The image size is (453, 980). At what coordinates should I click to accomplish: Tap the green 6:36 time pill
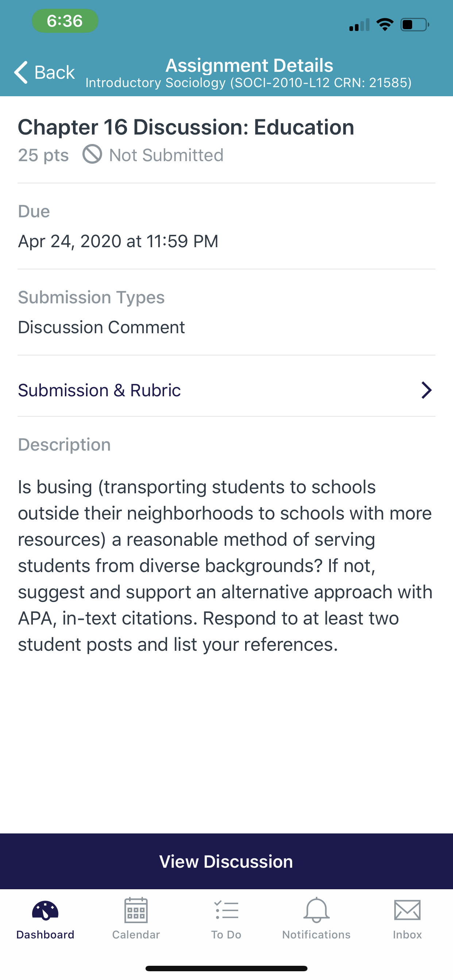[x=65, y=21]
